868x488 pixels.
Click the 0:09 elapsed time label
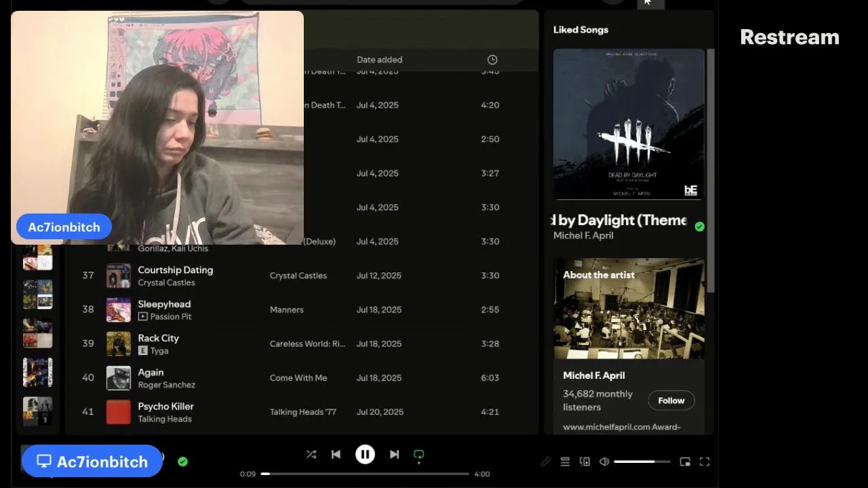[248, 474]
